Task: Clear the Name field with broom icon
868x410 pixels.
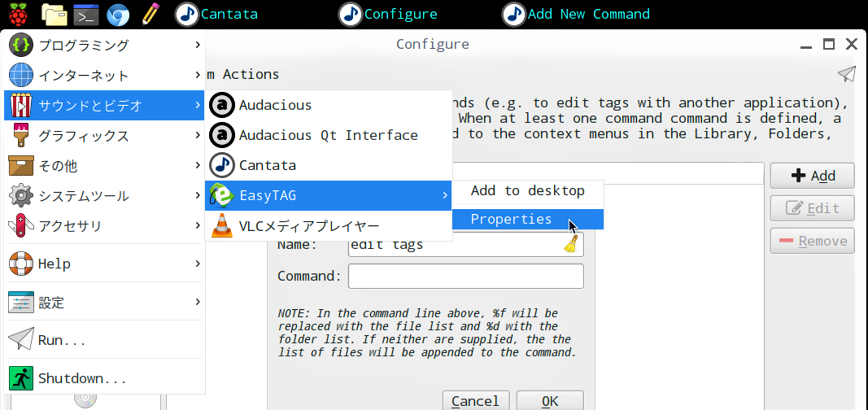Action: pyautogui.click(x=571, y=244)
